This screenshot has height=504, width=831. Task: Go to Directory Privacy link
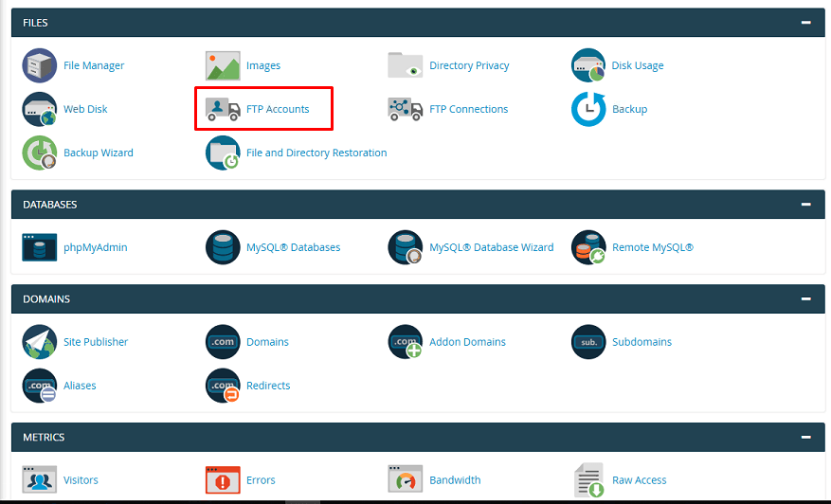click(469, 65)
